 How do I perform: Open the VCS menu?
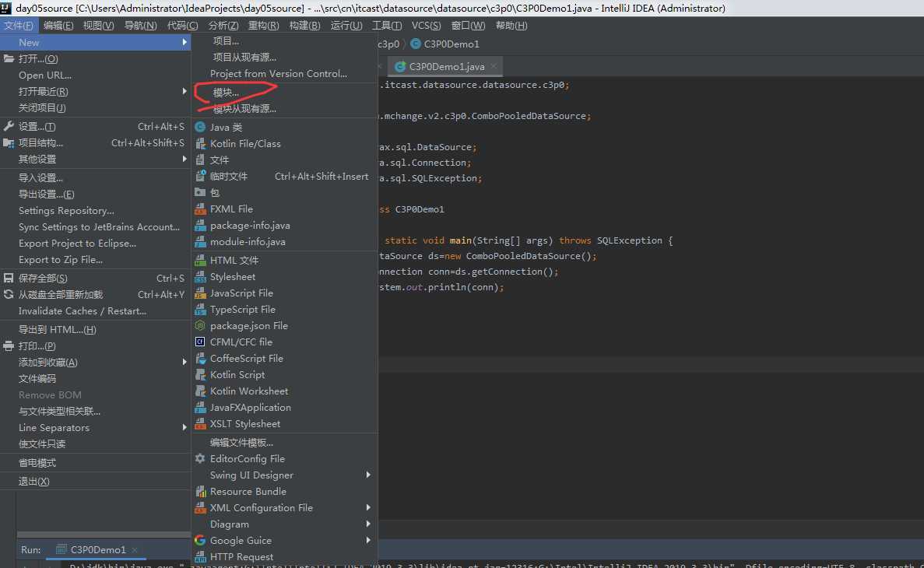pos(426,26)
